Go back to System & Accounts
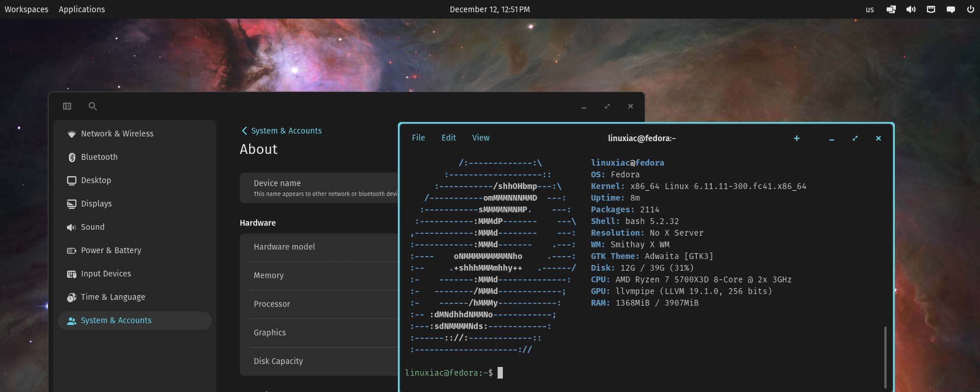980x392 pixels. (282, 131)
